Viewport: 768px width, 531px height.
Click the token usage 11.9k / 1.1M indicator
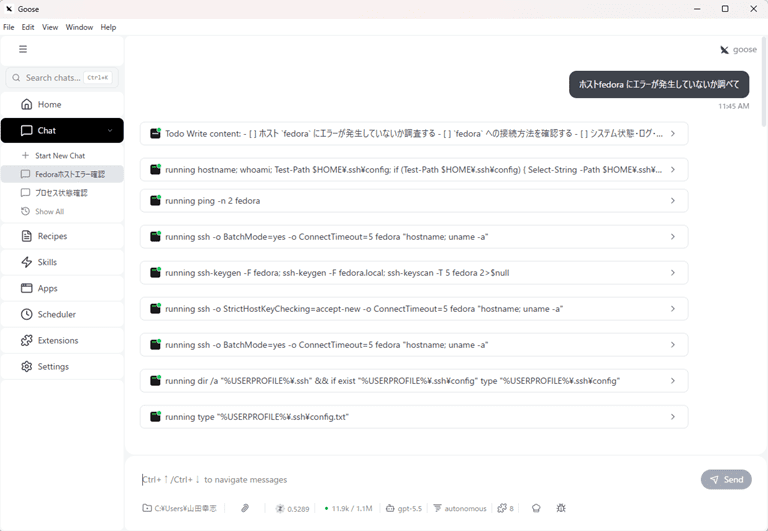tap(348, 508)
